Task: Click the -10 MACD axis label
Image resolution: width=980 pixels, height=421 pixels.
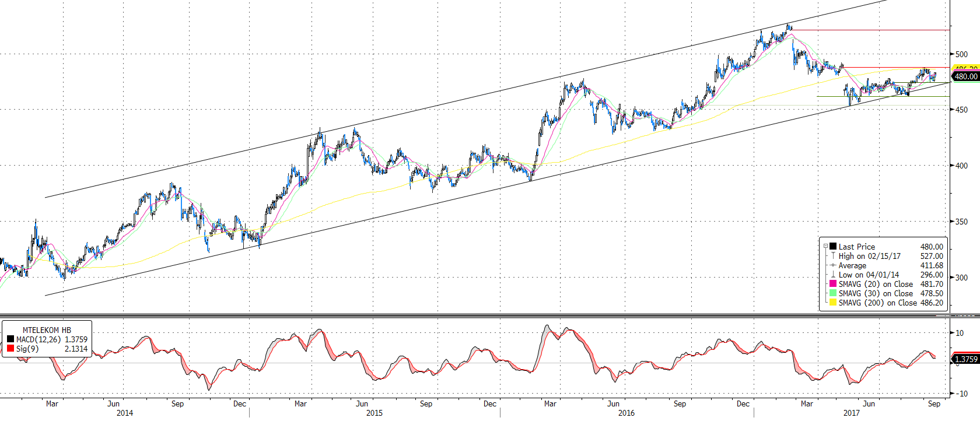Action: click(962, 394)
